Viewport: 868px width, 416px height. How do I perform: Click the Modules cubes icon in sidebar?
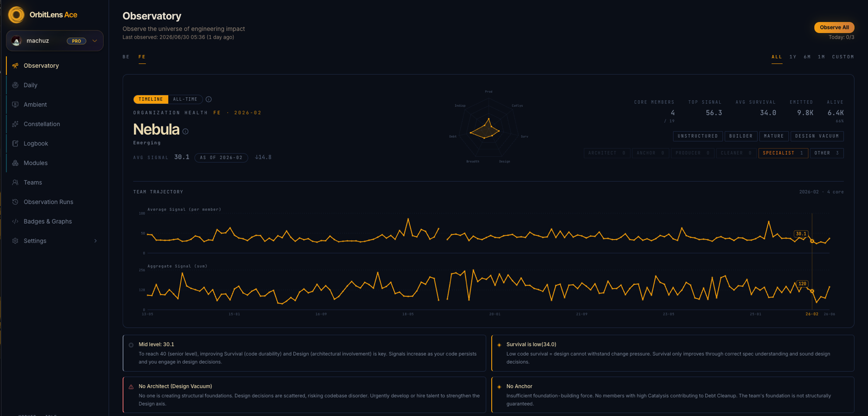[15, 163]
